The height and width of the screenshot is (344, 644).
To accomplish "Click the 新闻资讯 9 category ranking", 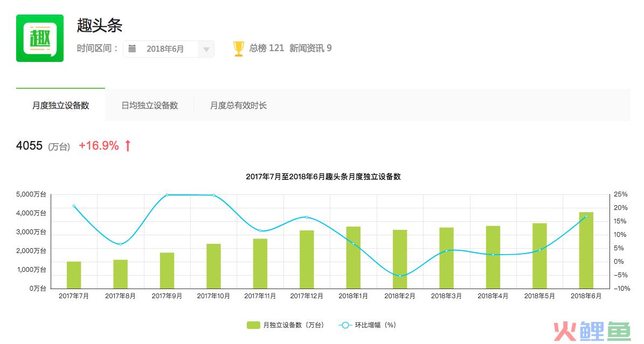I will [x=310, y=48].
